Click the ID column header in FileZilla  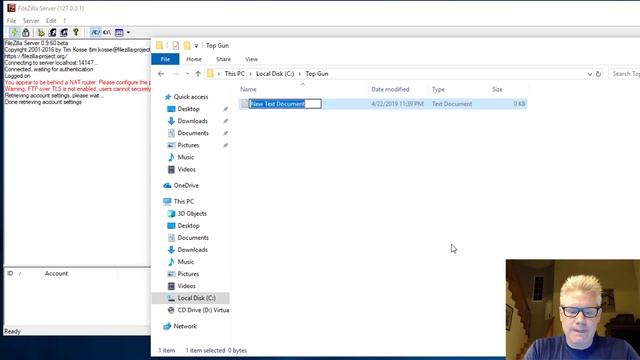pos(10,273)
